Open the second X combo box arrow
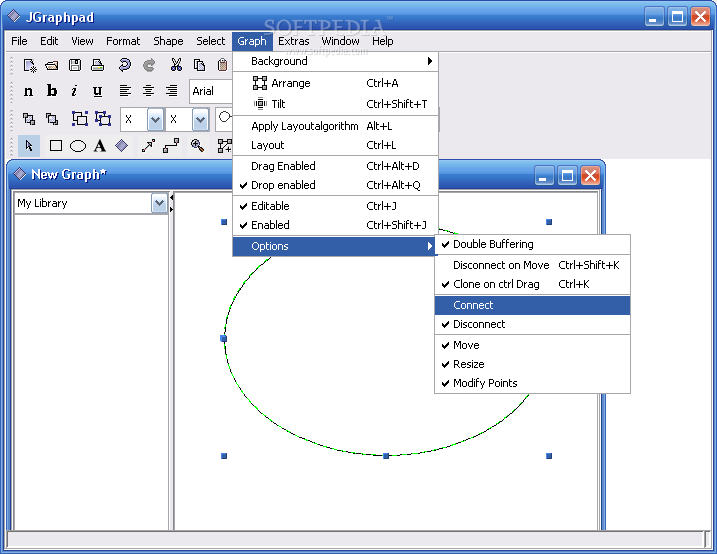Image resolution: width=717 pixels, height=554 pixels. pyautogui.click(x=200, y=120)
